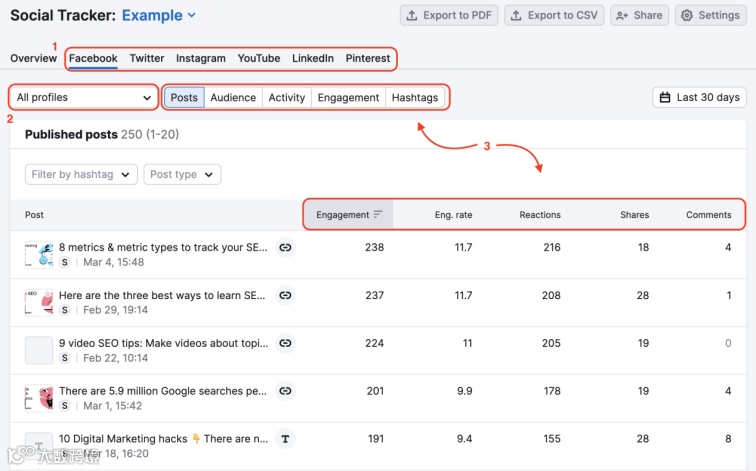Select the Audience report tab

pos(233,97)
